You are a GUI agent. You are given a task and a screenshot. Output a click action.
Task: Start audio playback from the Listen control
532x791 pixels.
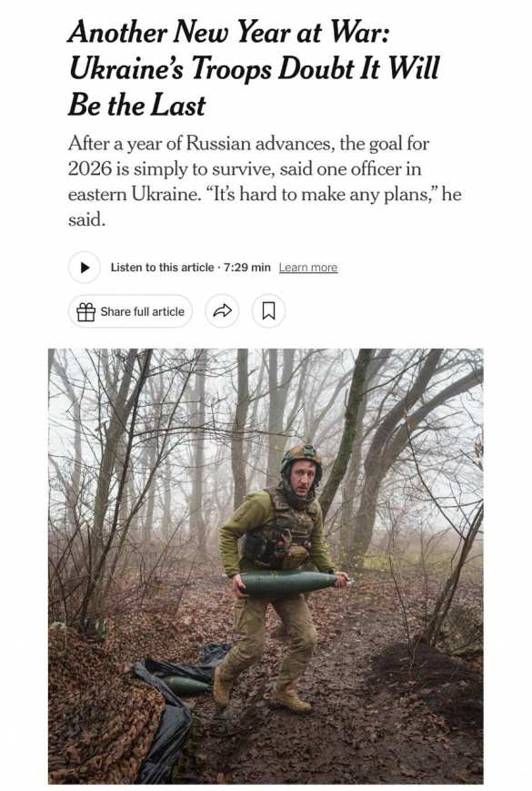[x=85, y=267]
